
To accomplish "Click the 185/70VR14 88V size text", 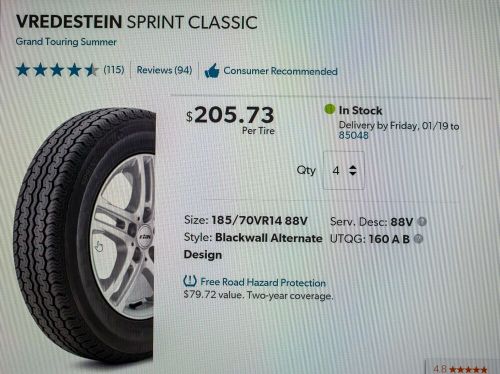I will (259, 221).
